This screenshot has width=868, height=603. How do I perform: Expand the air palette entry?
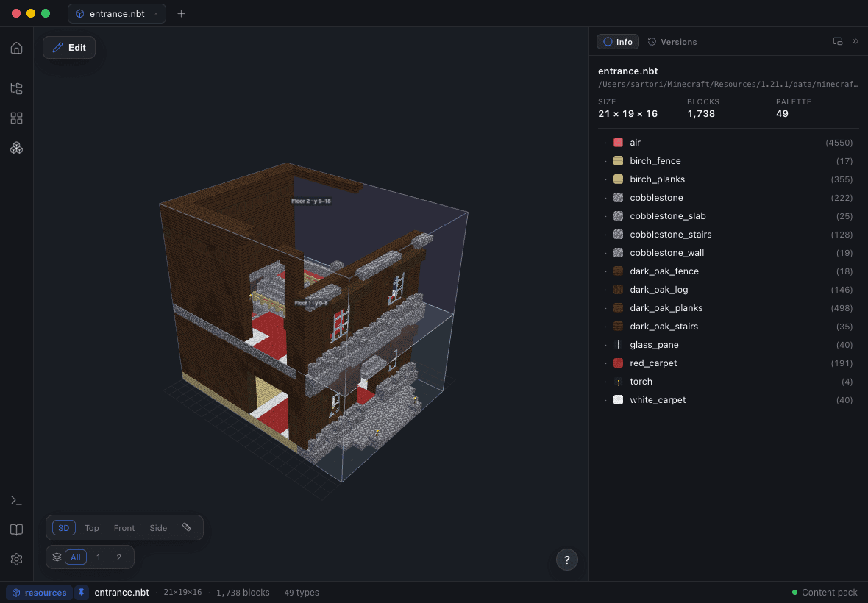[605, 143]
